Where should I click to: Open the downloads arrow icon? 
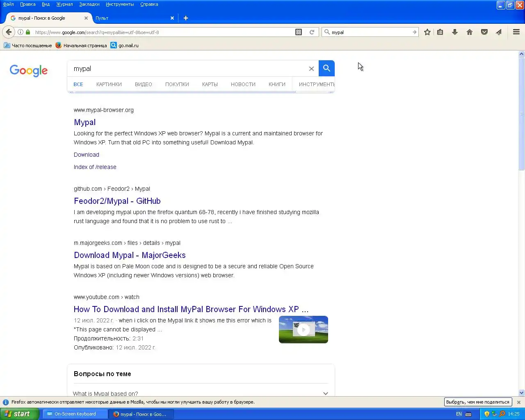click(455, 32)
